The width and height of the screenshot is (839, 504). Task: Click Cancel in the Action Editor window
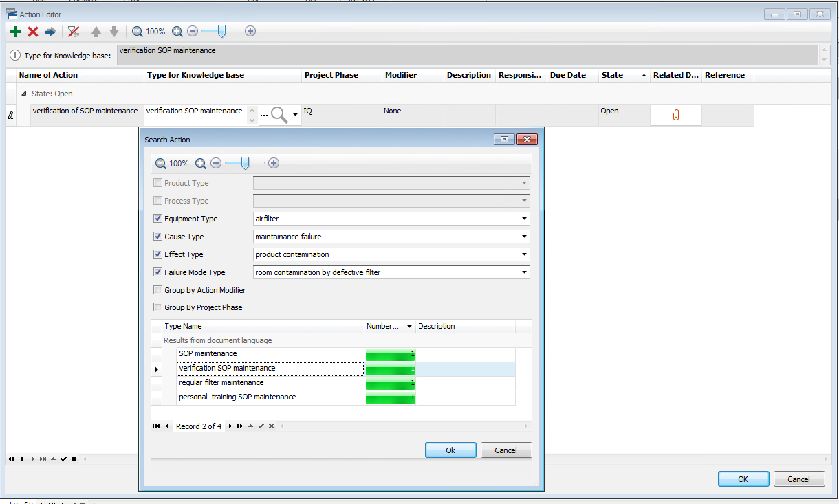tap(798, 479)
